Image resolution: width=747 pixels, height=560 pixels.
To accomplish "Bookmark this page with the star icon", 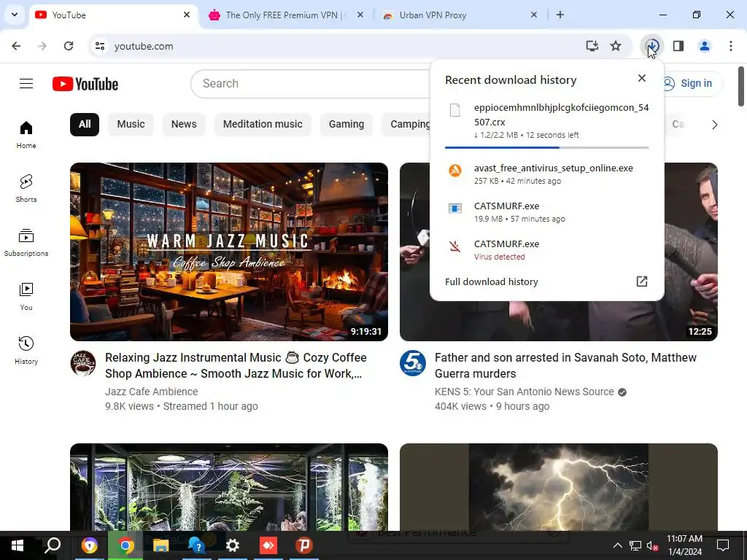I will (x=616, y=46).
